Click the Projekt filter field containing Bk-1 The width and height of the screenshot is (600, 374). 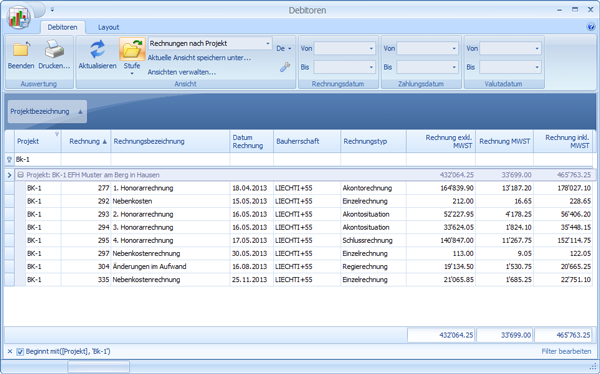point(38,160)
